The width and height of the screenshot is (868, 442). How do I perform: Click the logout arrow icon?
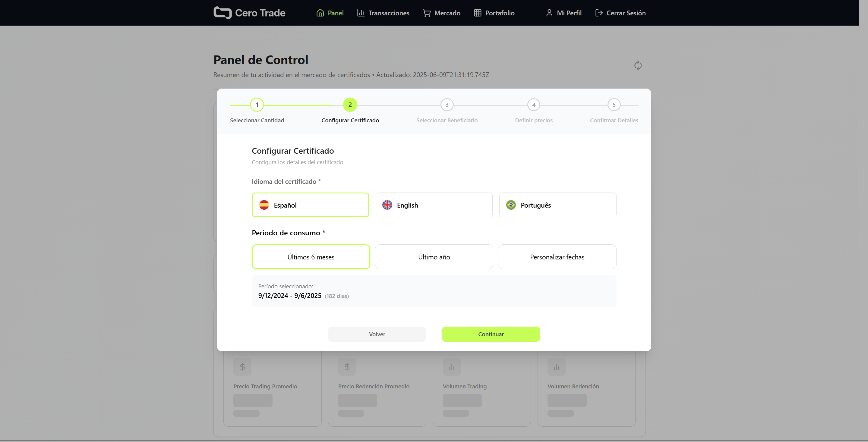coord(599,13)
